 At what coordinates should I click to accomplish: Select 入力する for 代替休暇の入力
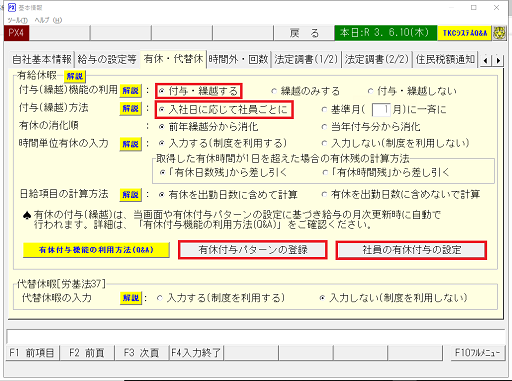pyautogui.click(x=221, y=298)
